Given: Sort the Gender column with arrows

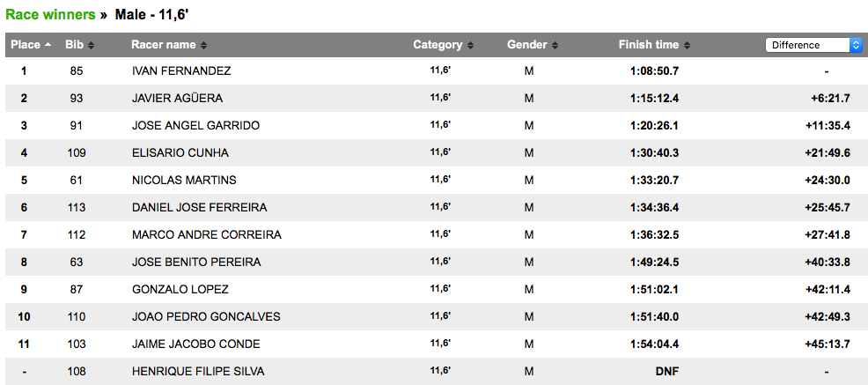Looking at the screenshot, I should [x=555, y=46].
